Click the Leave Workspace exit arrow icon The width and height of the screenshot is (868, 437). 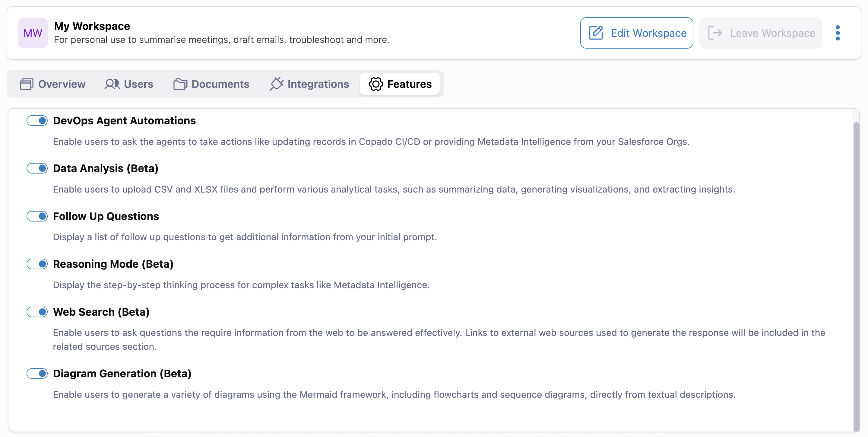coord(715,33)
